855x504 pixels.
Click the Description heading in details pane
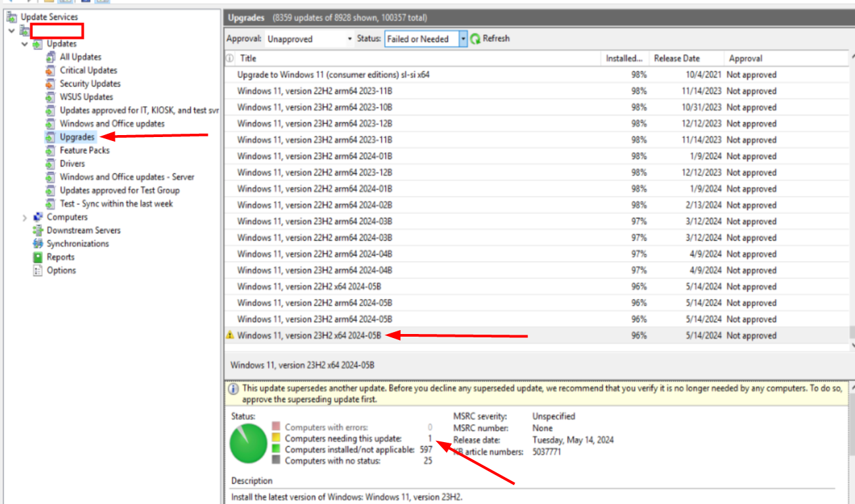252,480
